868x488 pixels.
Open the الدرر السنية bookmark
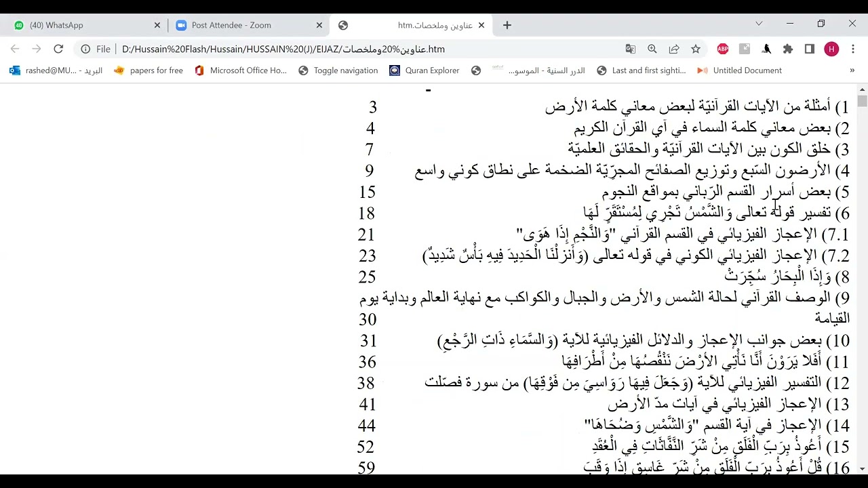pos(538,70)
